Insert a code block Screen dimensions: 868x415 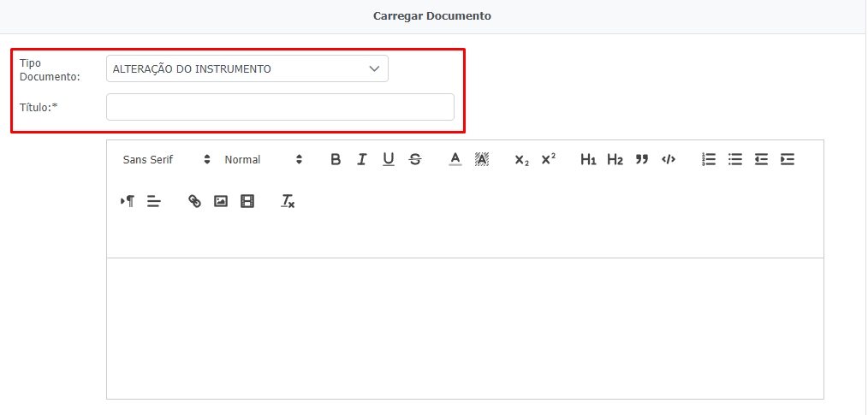(669, 159)
